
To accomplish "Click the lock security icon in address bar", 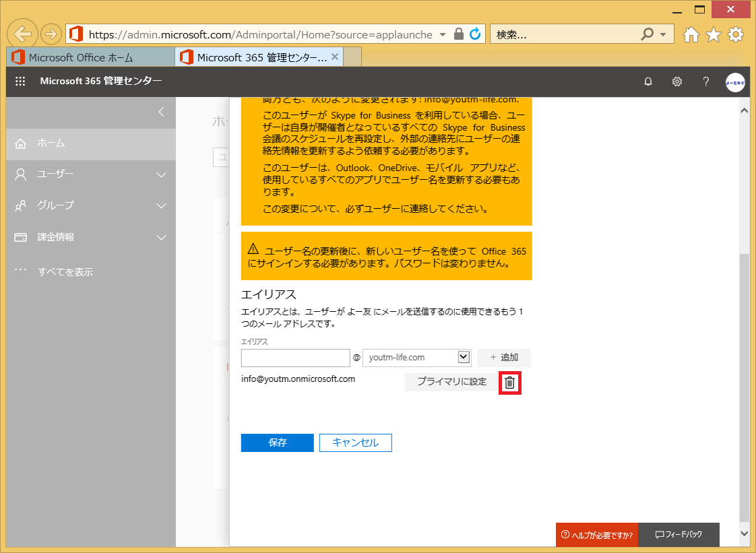I will pyautogui.click(x=458, y=34).
